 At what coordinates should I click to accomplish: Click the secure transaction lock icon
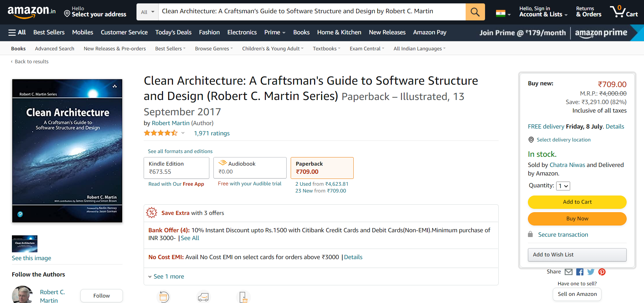[x=530, y=234]
